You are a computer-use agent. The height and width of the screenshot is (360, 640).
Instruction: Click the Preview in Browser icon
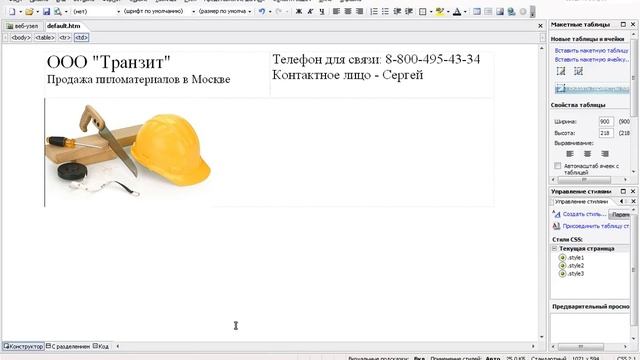coord(58,12)
